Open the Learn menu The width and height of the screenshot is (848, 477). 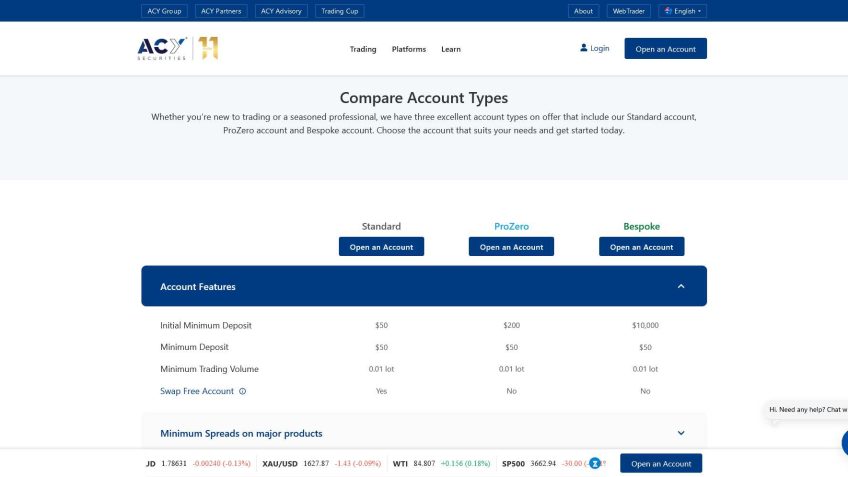point(451,49)
